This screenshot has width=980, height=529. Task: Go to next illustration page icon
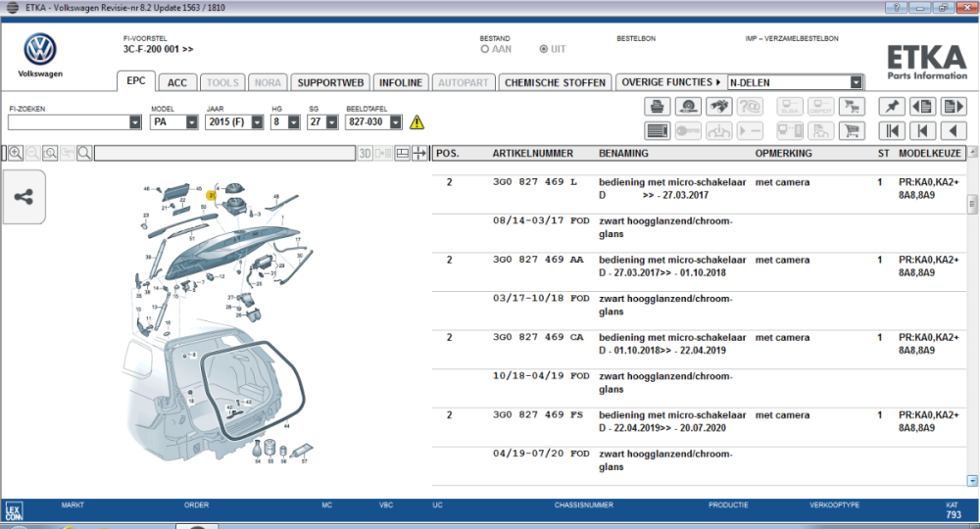pos(954,106)
